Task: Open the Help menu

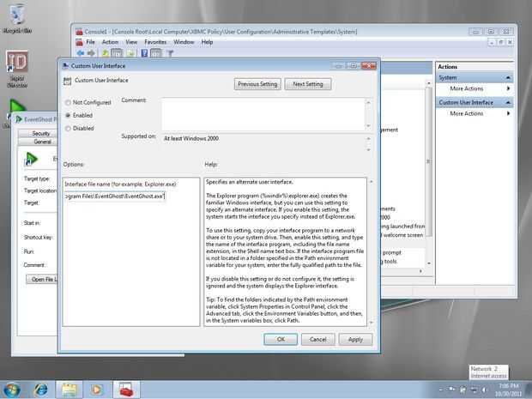Action: click(x=207, y=42)
